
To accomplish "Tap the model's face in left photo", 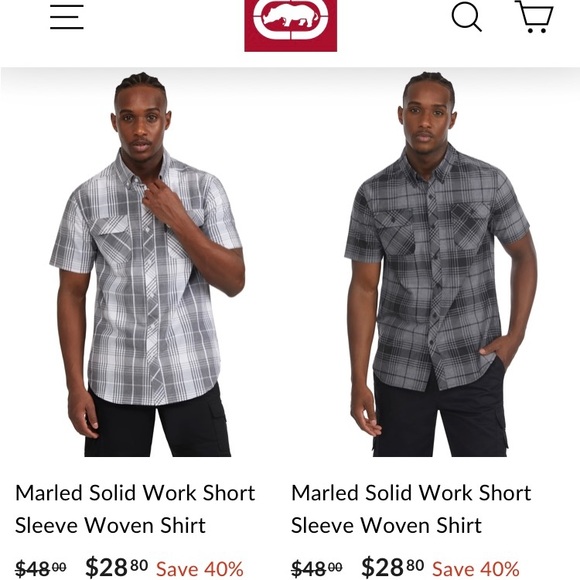I will click(x=142, y=124).
